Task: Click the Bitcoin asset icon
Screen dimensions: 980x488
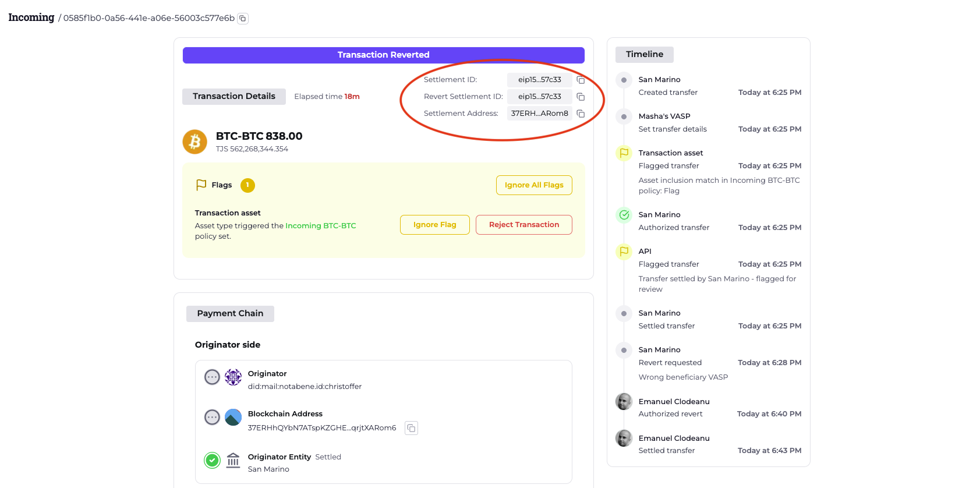Action: [x=195, y=142]
